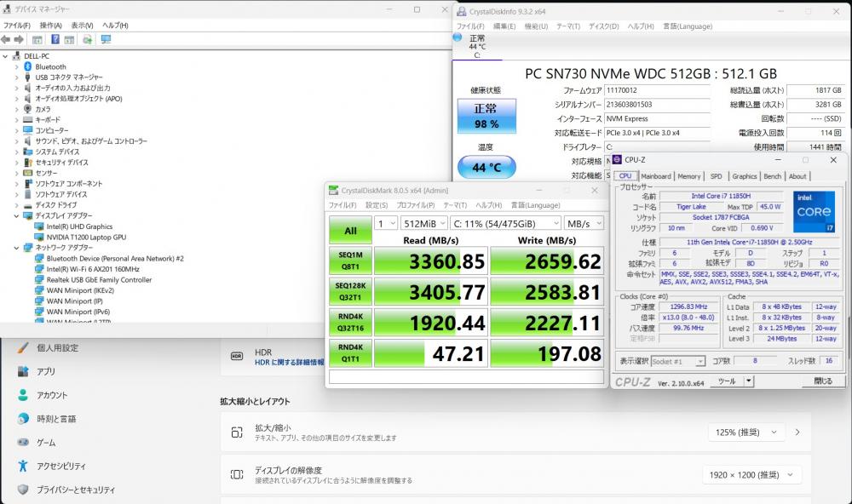Click the blue disk status orb in CrystalDiskInfo
The height and width of the screenshot is (504, 852).
(458, 37)
